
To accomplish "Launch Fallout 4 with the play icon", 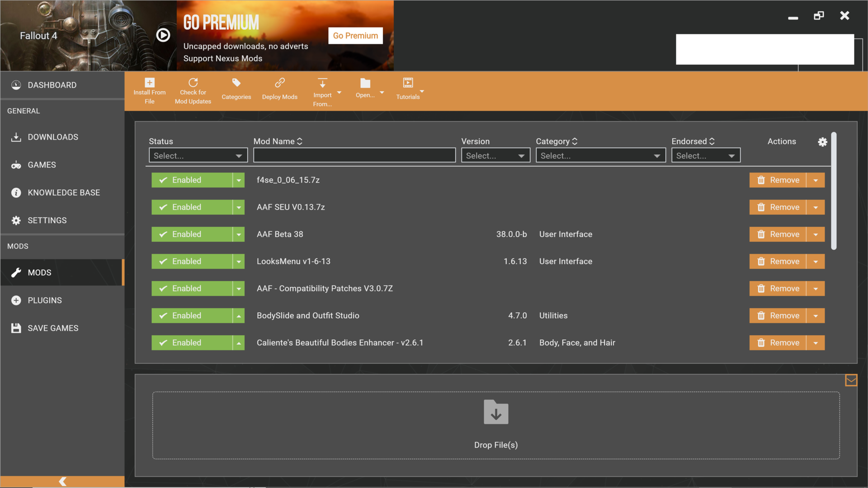I will pos(163,35).
